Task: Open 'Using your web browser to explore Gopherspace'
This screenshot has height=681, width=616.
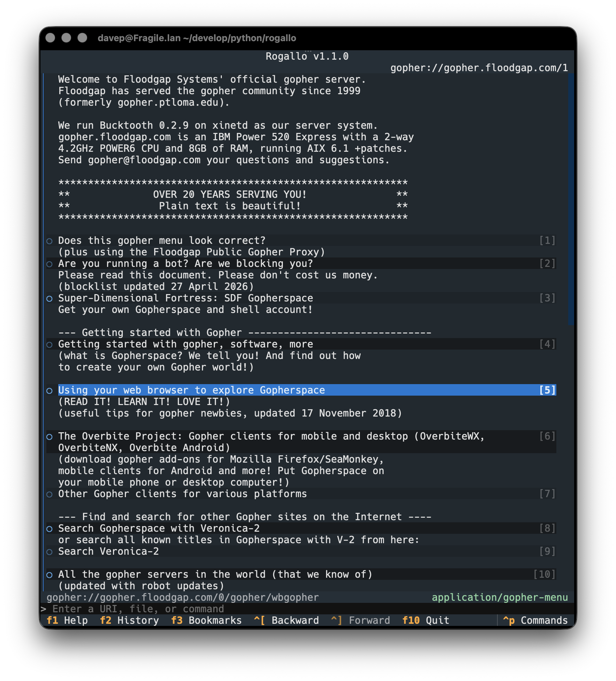Action: coord(191,390)
